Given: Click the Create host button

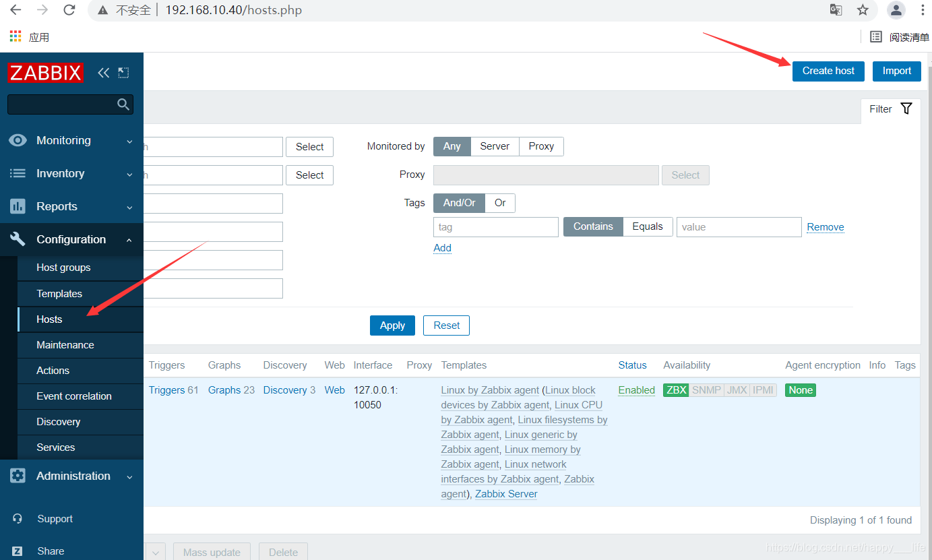Looking at the screenshot, I should [x=828, y=71].
